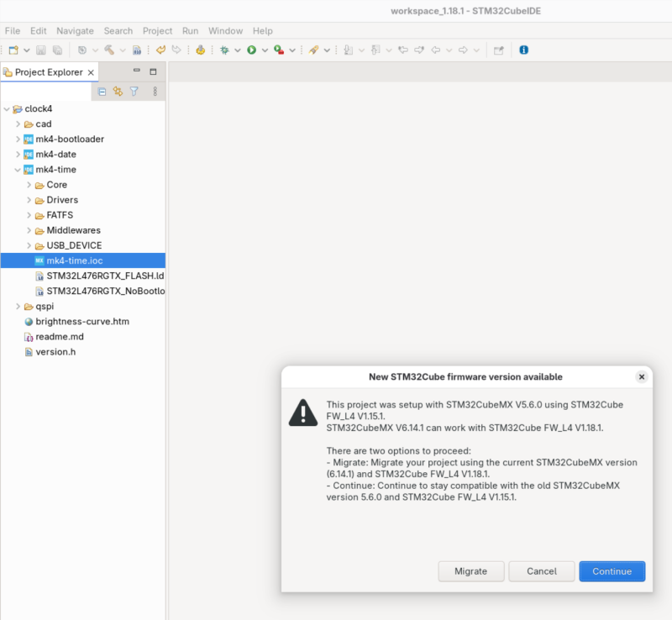
Task: Click the New file wizard toolbar icon
Action: [x=13, y=50]
